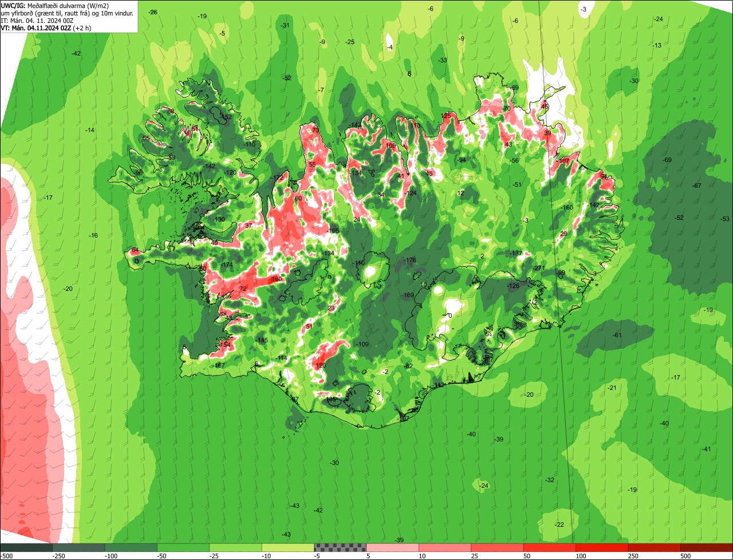Image resolution: width=733 pixels, height=560 pixels.
Task: Pick the yellow-green legend swatch between -10 and -5
Action: [288, 547]
